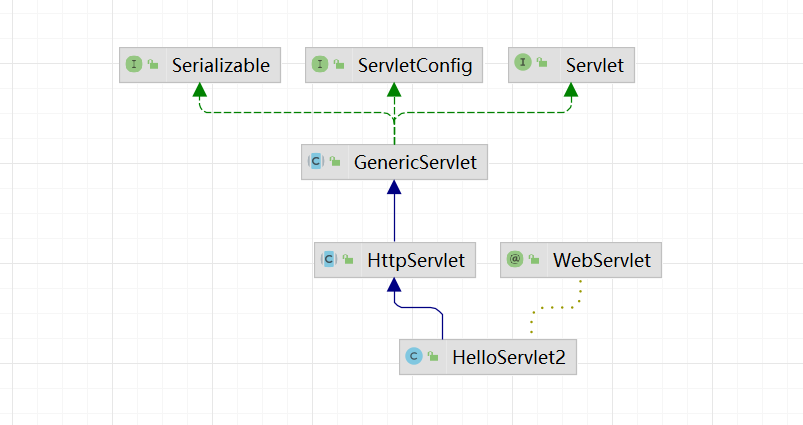Select the WebServlet annotation node label
803x425 pixels.
(601, 260)
